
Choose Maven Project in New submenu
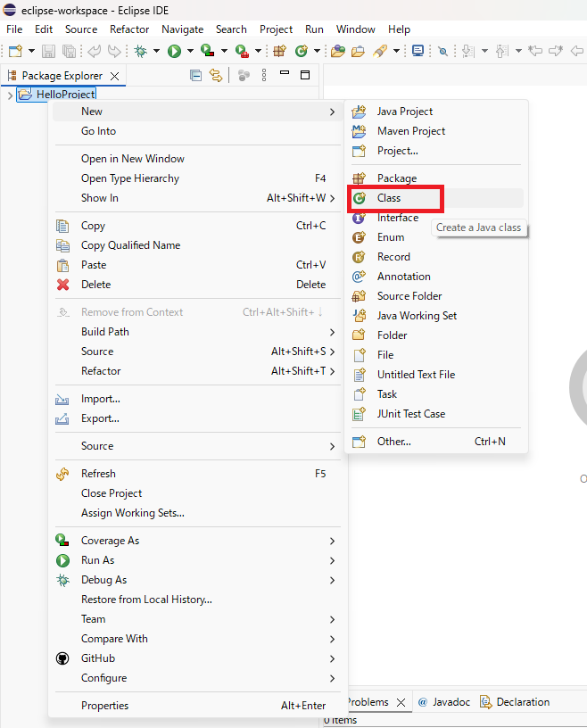[436, 131]
